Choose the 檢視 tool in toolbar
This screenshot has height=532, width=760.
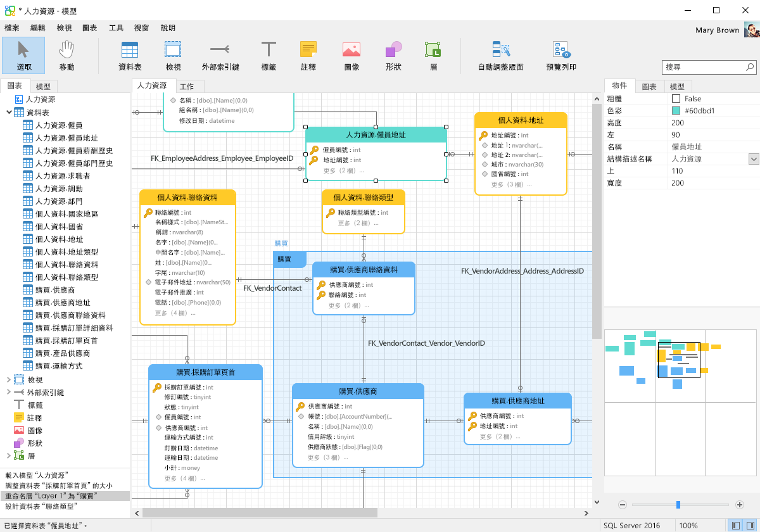point(174,55)
